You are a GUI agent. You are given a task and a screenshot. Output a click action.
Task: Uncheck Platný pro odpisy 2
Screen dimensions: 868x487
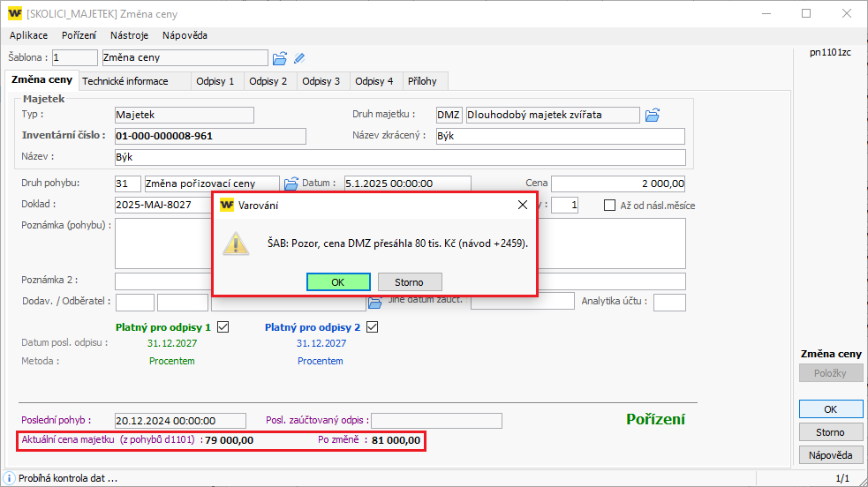(372, 327)
